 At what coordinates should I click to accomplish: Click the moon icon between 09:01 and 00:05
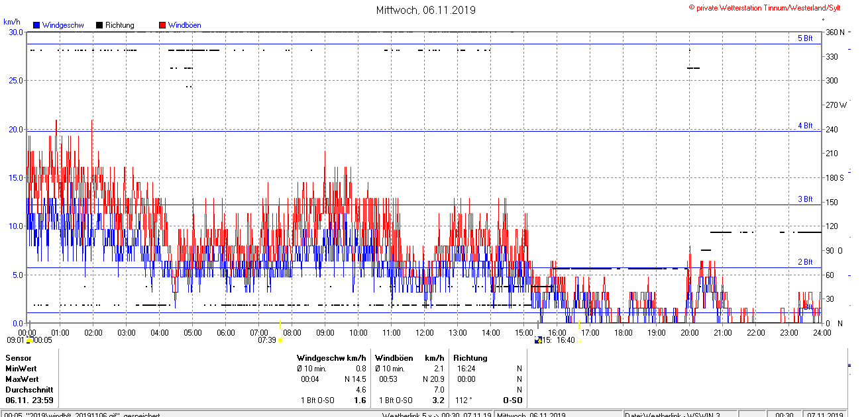tap(29, 340)
